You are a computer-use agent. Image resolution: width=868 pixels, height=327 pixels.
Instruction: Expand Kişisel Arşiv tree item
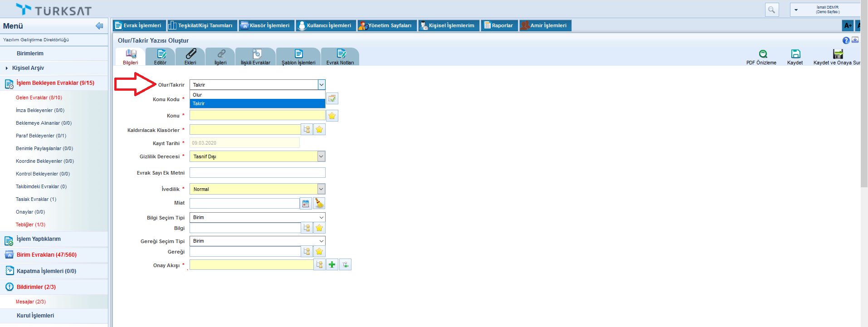(x=7, y=68)
